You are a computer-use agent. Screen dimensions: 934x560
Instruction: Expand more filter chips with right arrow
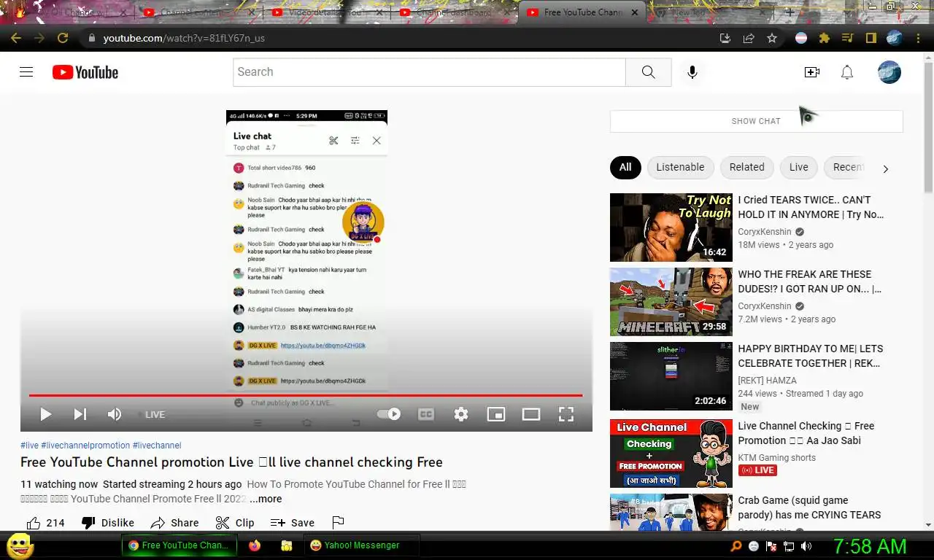[x=886, y=168]
